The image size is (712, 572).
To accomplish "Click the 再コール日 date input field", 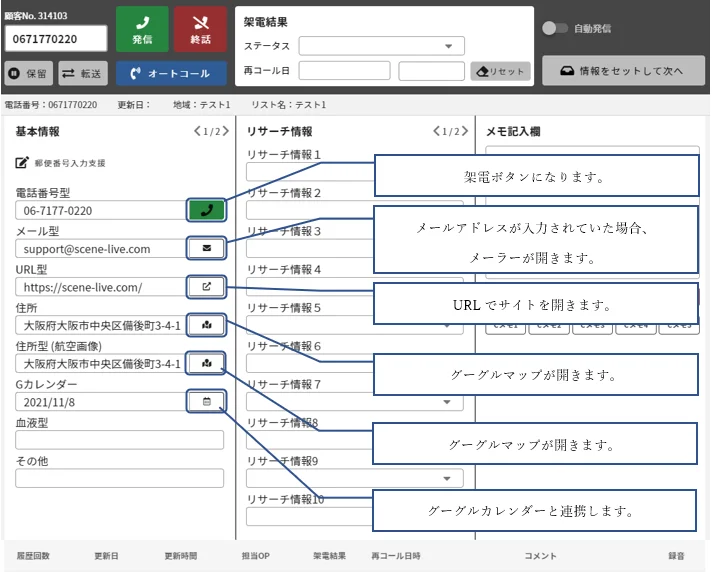I will tap(343, 71).
